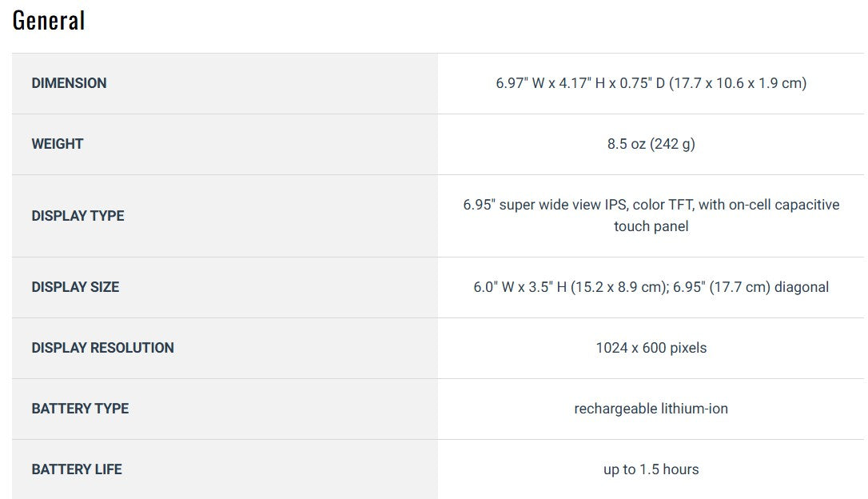The image size is (868, 499).
Task: Select the DISPLAY TYPE label
Action: (x=78, y=215)
